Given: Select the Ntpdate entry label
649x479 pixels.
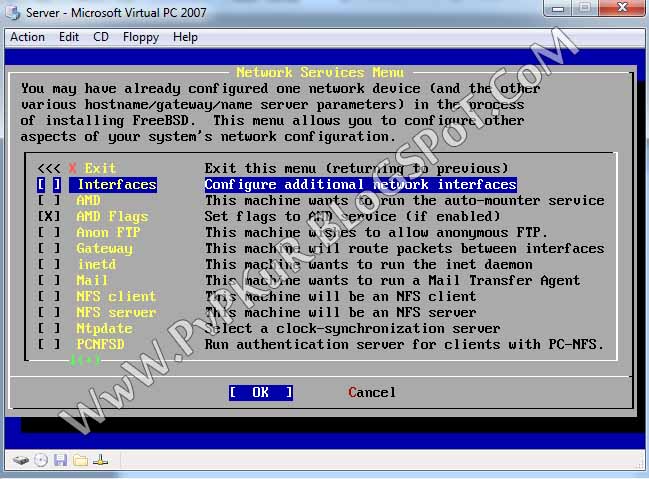Looking at the screenshot, I should point(104,329).
